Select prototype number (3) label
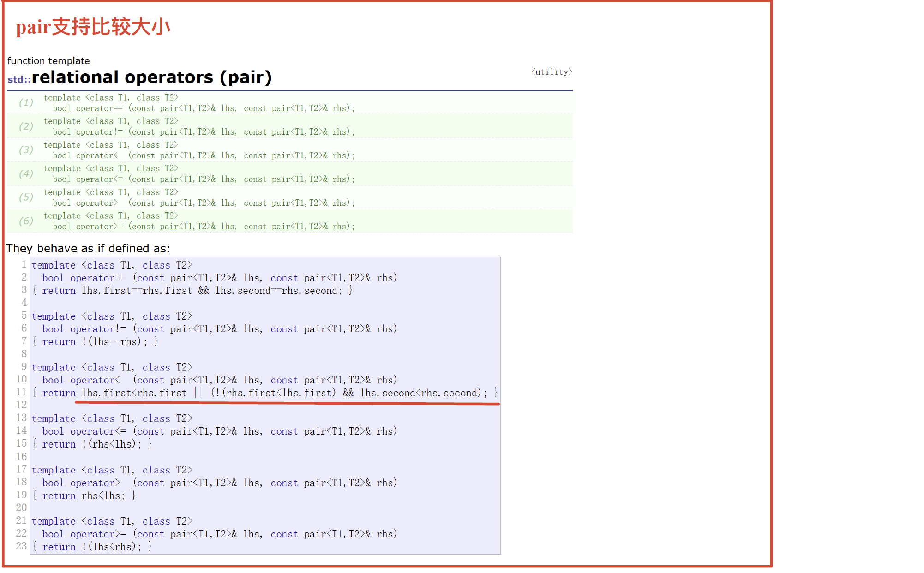The width and height of the screenshot is (924, 573). [26, 150]
